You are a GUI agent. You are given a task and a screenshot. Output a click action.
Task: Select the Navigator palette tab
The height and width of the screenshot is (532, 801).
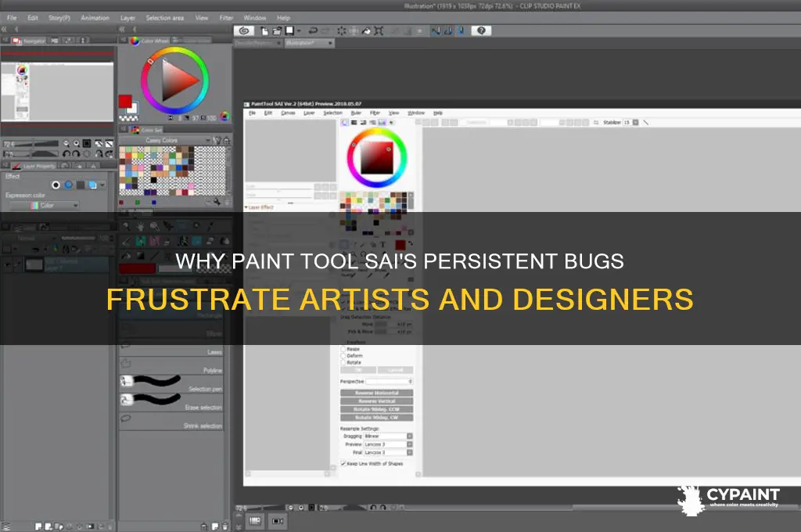coord(29,41)
